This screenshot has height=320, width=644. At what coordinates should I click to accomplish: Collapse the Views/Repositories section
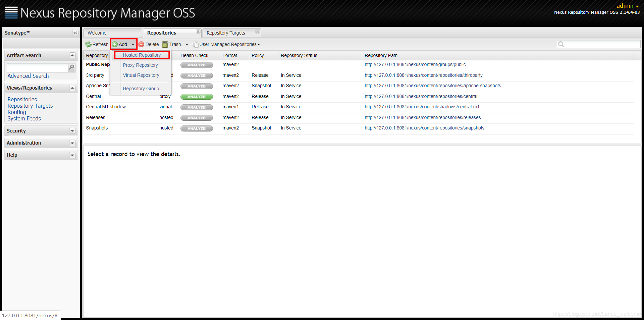coord(72,88)
